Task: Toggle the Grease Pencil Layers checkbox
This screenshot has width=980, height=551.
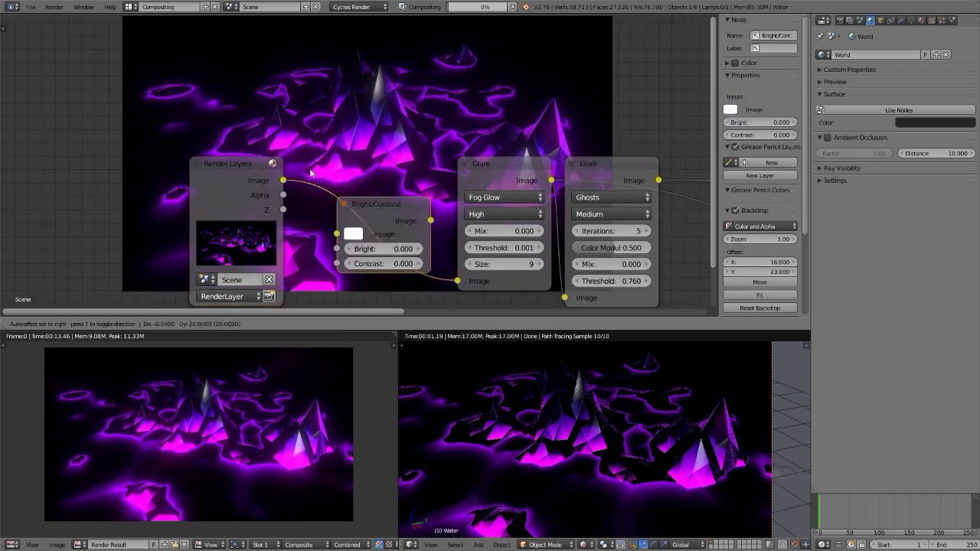Action: (735, 146)
